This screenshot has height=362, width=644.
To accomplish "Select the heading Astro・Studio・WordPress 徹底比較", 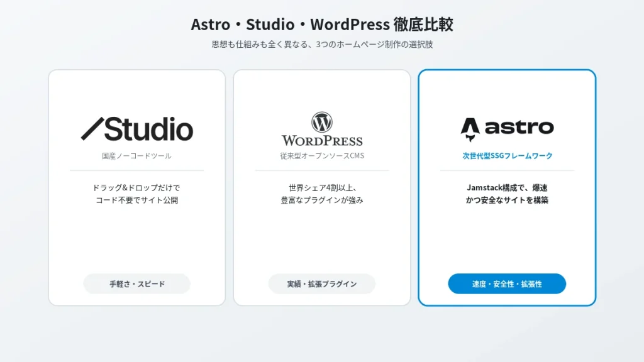I will tap(322, 25).
